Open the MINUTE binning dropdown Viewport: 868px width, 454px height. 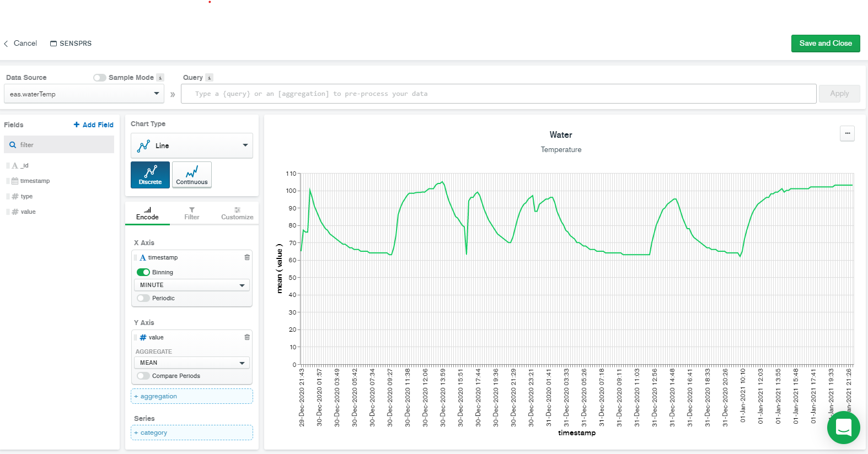point(192,285)
